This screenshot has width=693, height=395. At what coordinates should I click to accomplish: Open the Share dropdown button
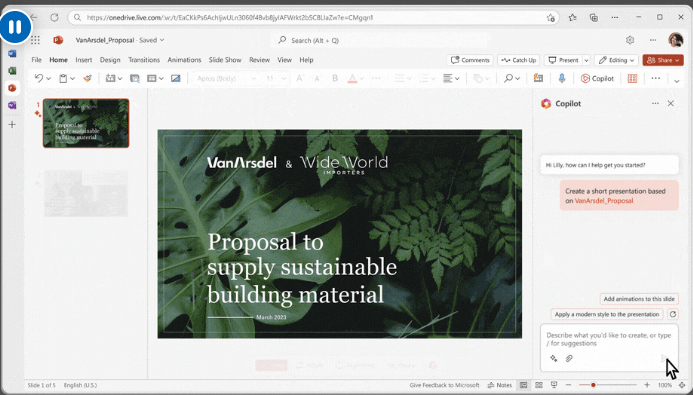pos(663,60)
